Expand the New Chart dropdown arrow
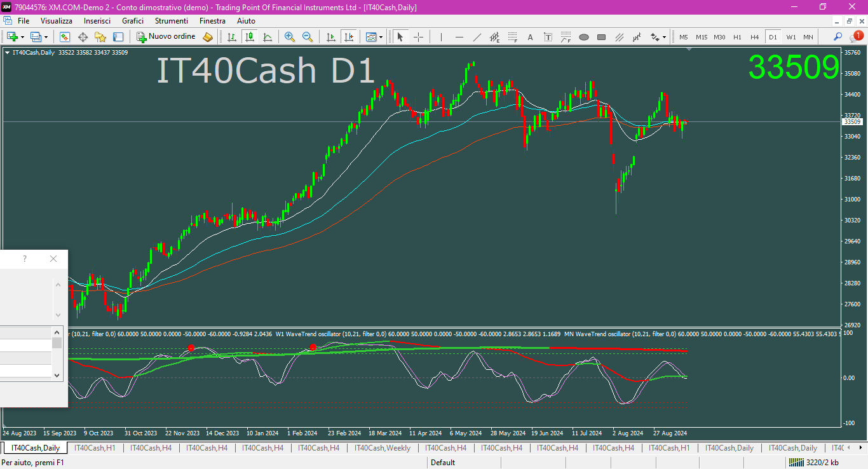The image size is (868, 469). tap(22, 37)
